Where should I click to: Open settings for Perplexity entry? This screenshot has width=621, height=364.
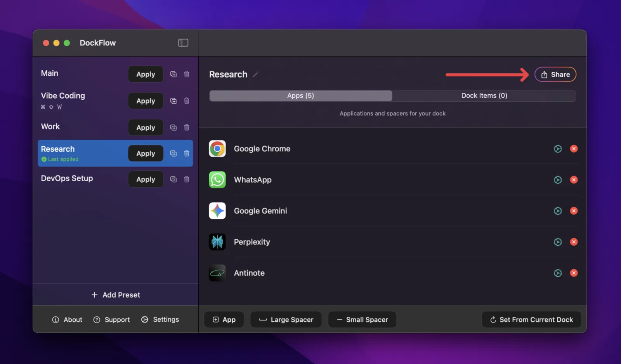point(558,242)
